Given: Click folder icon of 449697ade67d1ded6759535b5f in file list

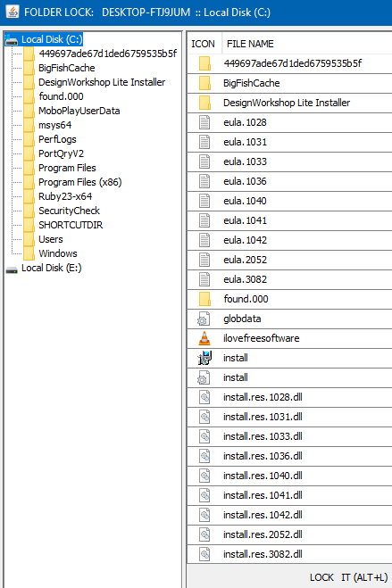Looking at the screenshot, I should [204, 63].
